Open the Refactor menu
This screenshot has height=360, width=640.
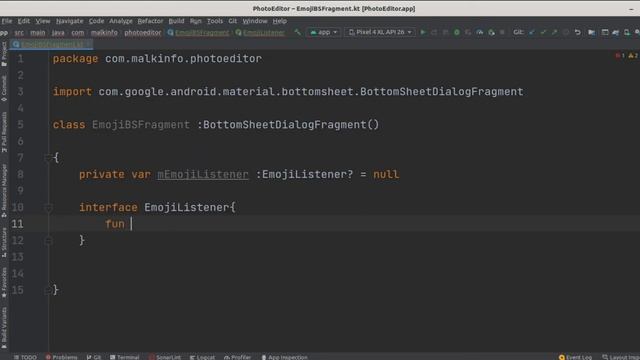click(x=150, y=21)
